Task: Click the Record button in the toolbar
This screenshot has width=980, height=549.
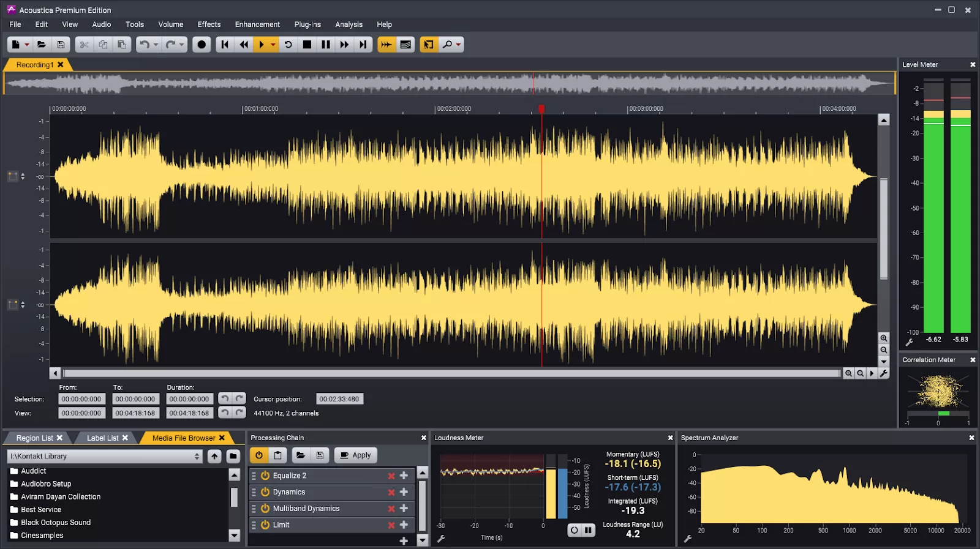Action: 202,45
